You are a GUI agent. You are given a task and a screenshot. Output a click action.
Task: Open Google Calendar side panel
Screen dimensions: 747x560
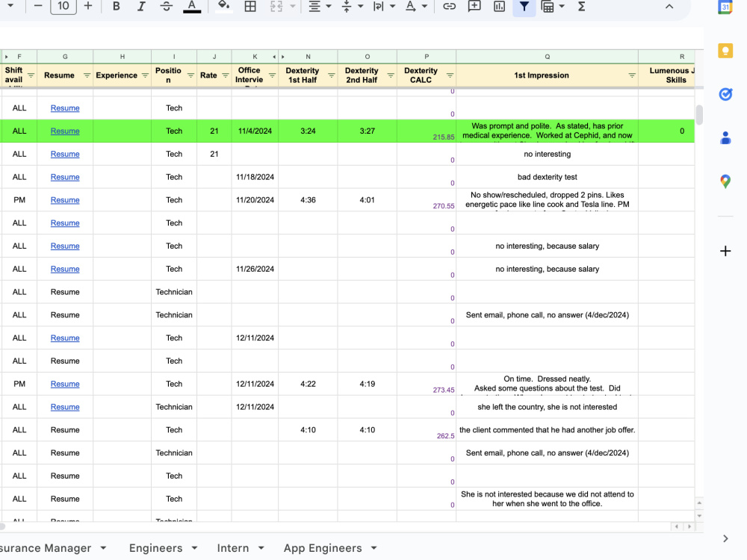click(x=725, y=7)
